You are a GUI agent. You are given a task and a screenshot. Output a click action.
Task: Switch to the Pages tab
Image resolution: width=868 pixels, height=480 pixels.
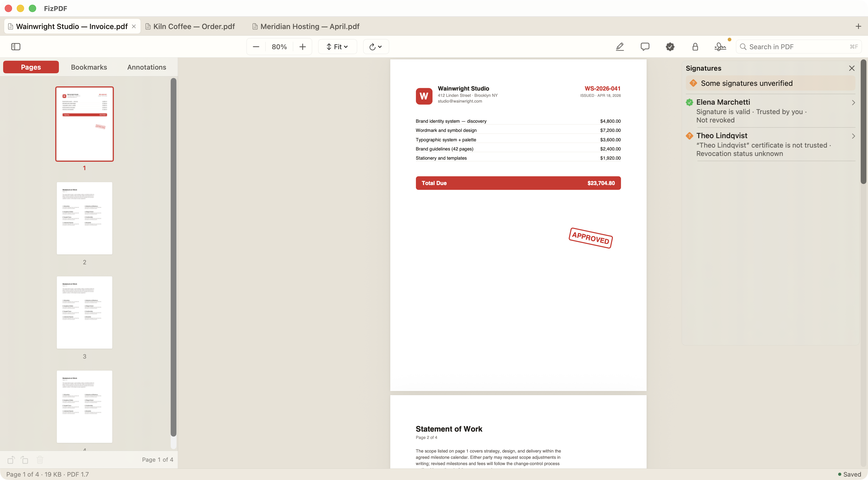point(31,67)
